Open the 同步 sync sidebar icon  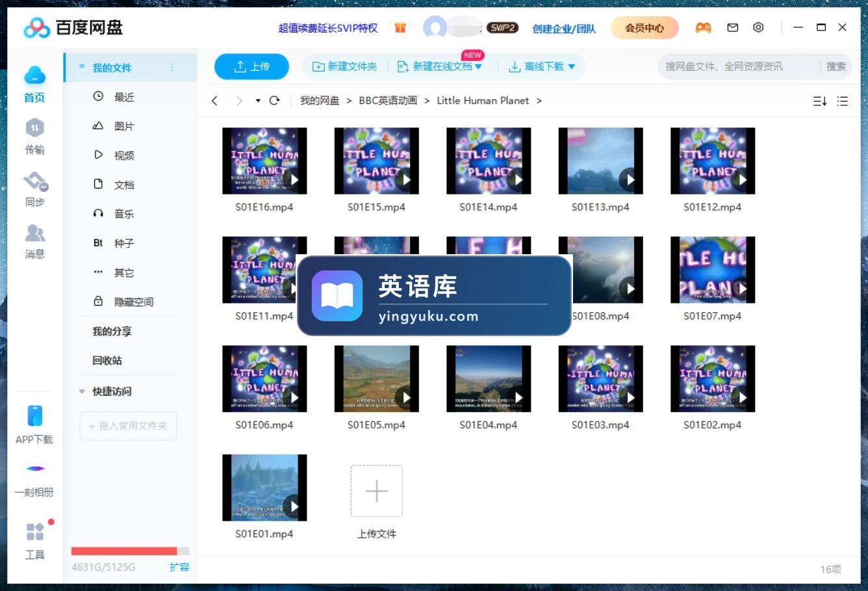[x=34, y=189]
